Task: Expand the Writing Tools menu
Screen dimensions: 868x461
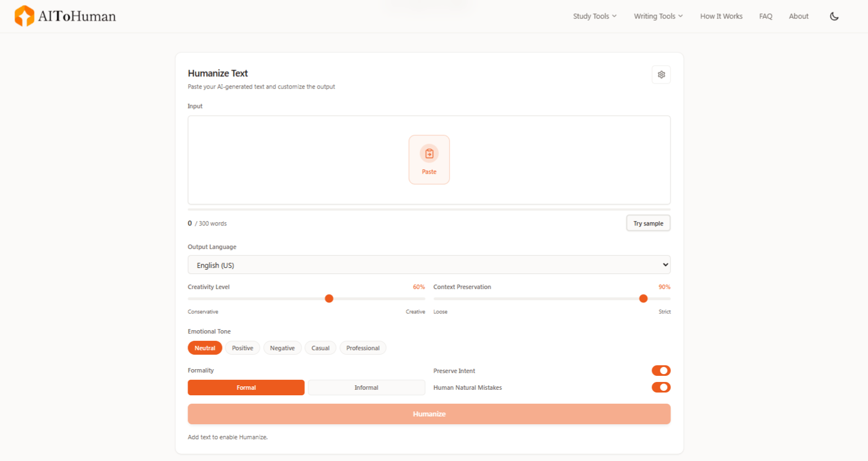Action: pyautogui.click(x=658, y=16)
